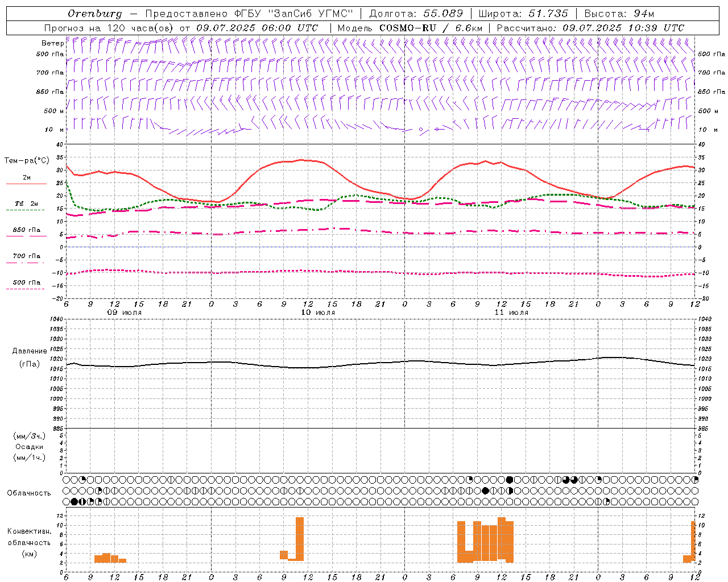
Task: Click the Orenburg station title
Action: [94, 14]
